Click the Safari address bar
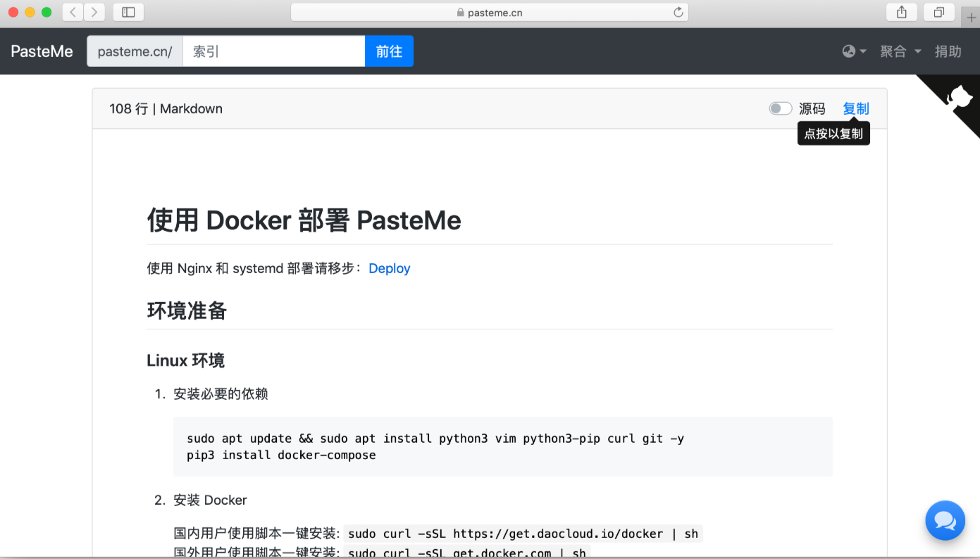This screenshot has width=980, height=559. coord(490,12)
